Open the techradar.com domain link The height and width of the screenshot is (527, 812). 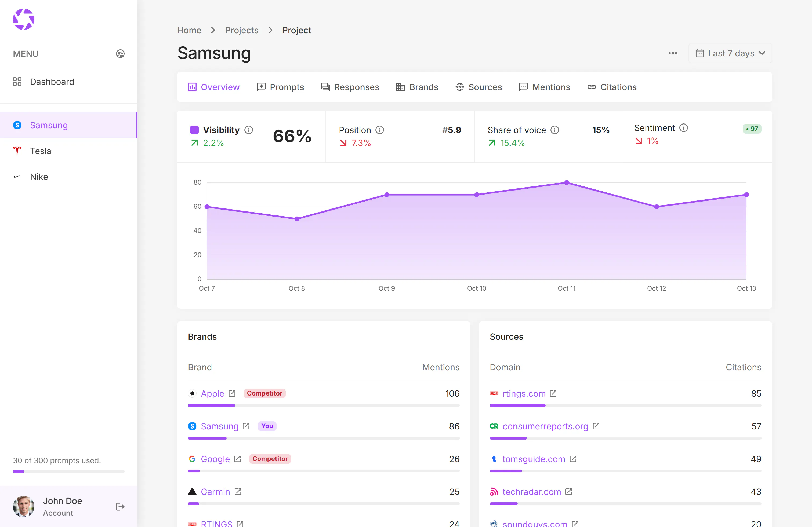(532, 492)
